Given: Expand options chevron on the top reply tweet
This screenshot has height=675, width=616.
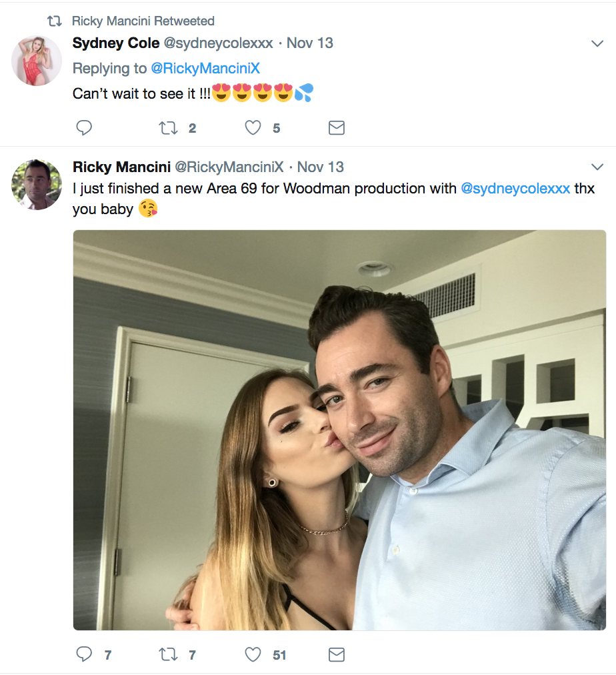Looking at the screenshot, I should point(597,44).
